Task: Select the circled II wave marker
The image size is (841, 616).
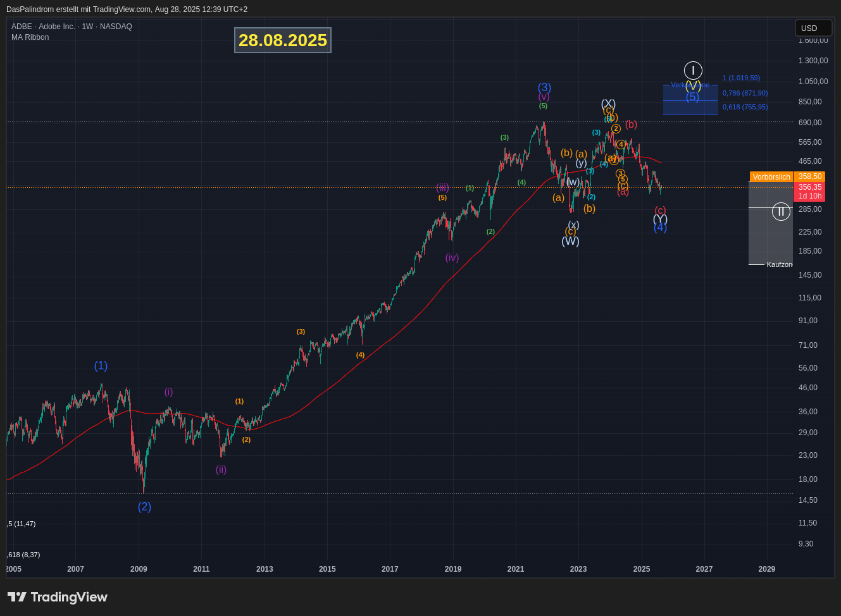Action: (781, 212)
